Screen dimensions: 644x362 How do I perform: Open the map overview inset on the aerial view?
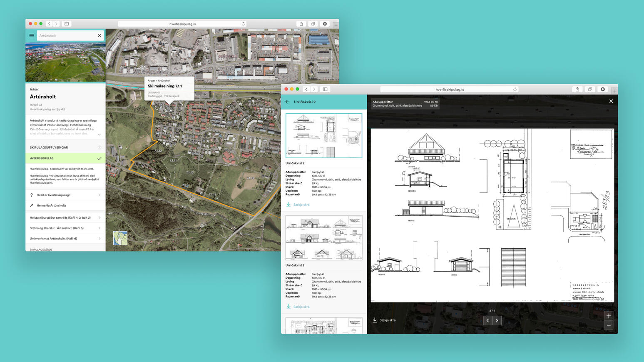[120, 238]
